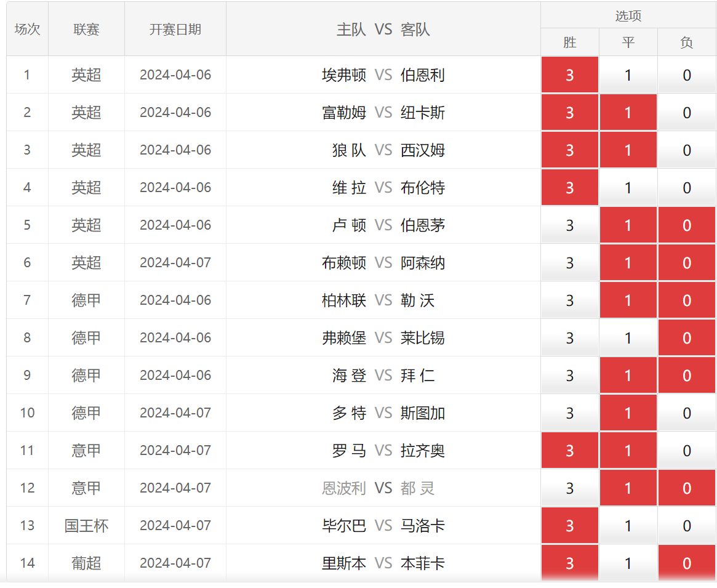Select draw option 1 for 毕尔巴 VS 马洛卡

click(628, 525)
